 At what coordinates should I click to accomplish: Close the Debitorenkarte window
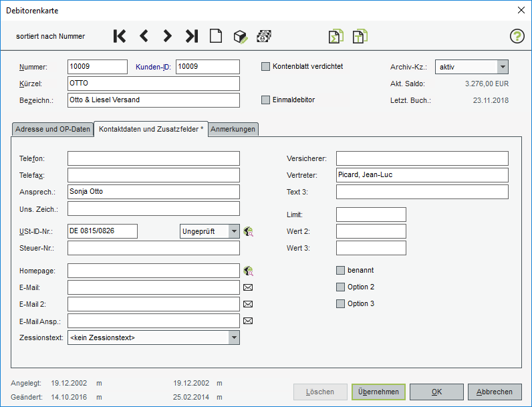click(521, 10)
